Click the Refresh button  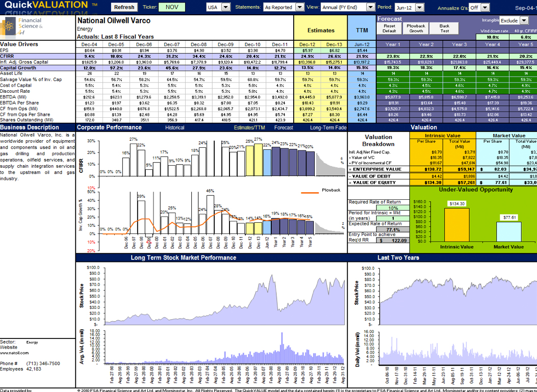124,7
